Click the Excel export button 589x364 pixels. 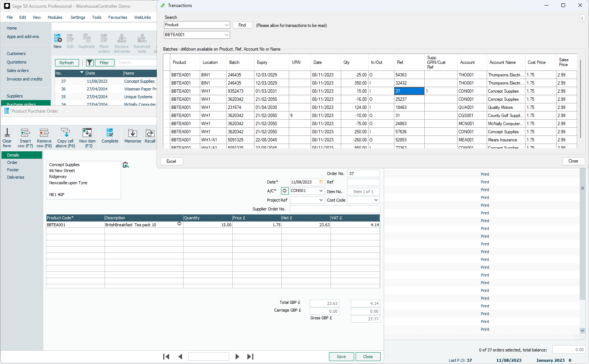tap(171, 161)
